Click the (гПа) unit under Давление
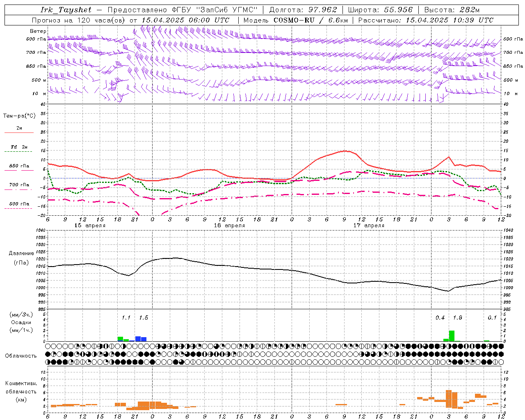This screenshot has width=525, height=420. tap(21, 263)
